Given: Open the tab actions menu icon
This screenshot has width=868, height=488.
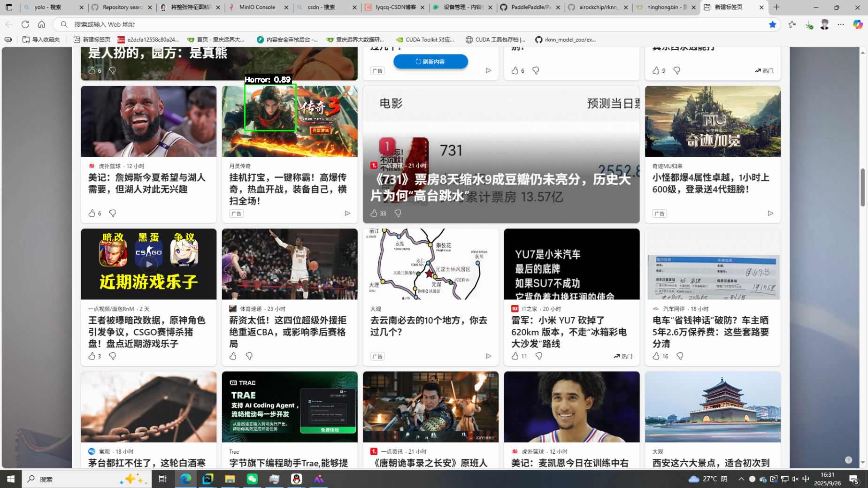Looking at the screenshot, I should 9,7.
